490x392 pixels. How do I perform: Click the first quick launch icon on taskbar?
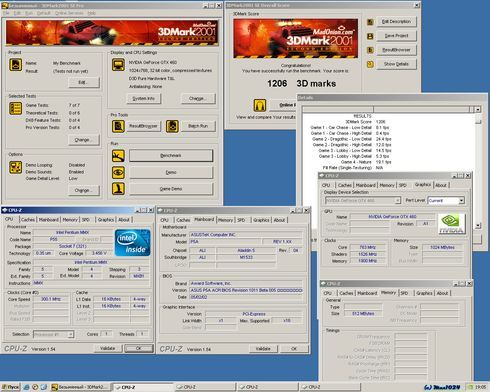coord(26,387)
